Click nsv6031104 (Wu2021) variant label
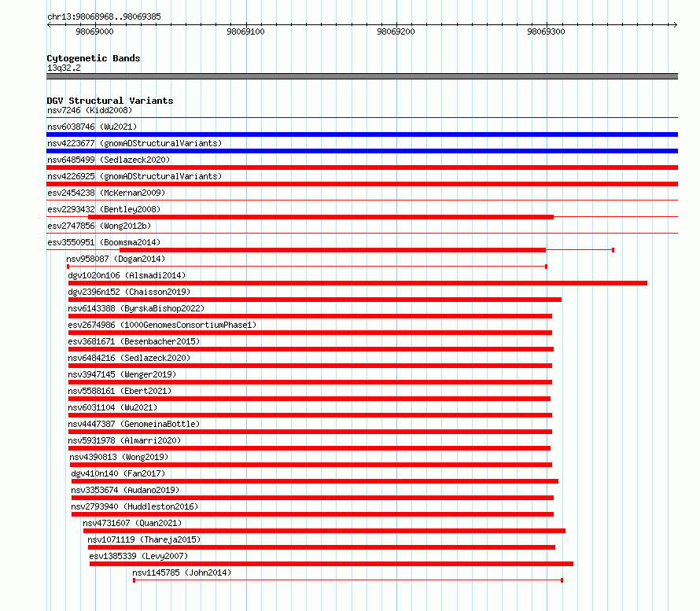Screen dimensions: 700x611 pyautogui.click(x=112, y=407)
